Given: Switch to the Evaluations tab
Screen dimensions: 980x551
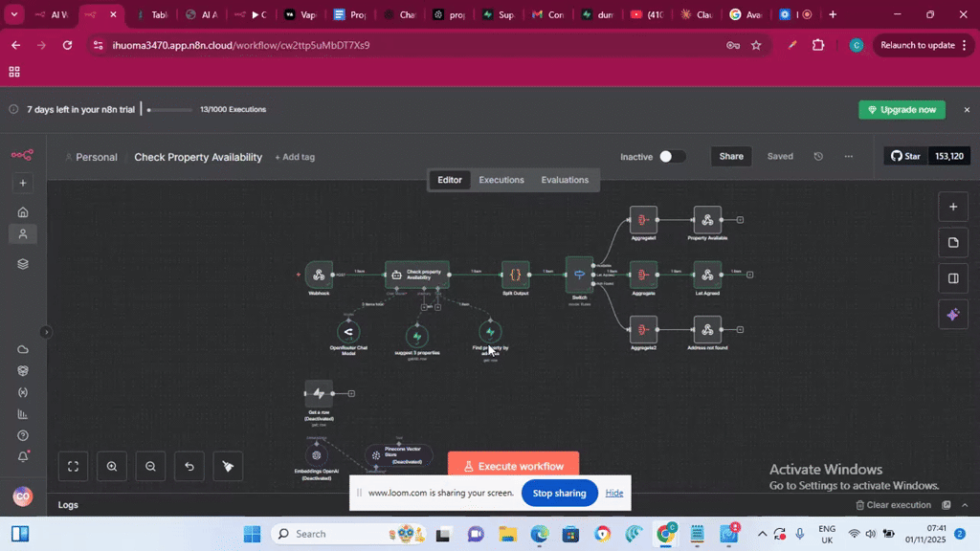Looking at the screenshot, I should click(x=565, y=180).
